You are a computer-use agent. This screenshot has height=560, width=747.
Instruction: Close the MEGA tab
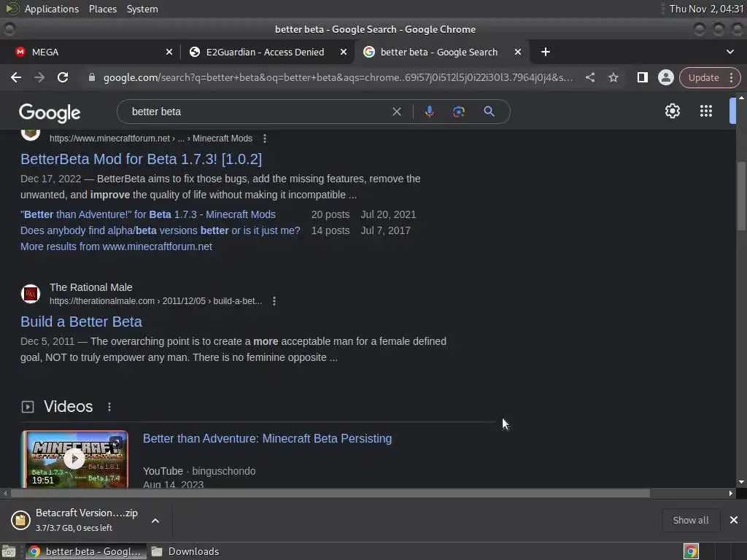[x=169, y=52]
